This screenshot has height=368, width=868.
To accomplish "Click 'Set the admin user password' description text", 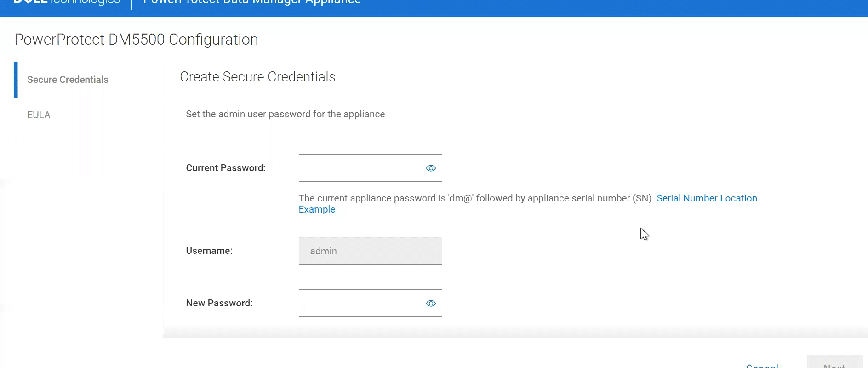I will (285, 114).
